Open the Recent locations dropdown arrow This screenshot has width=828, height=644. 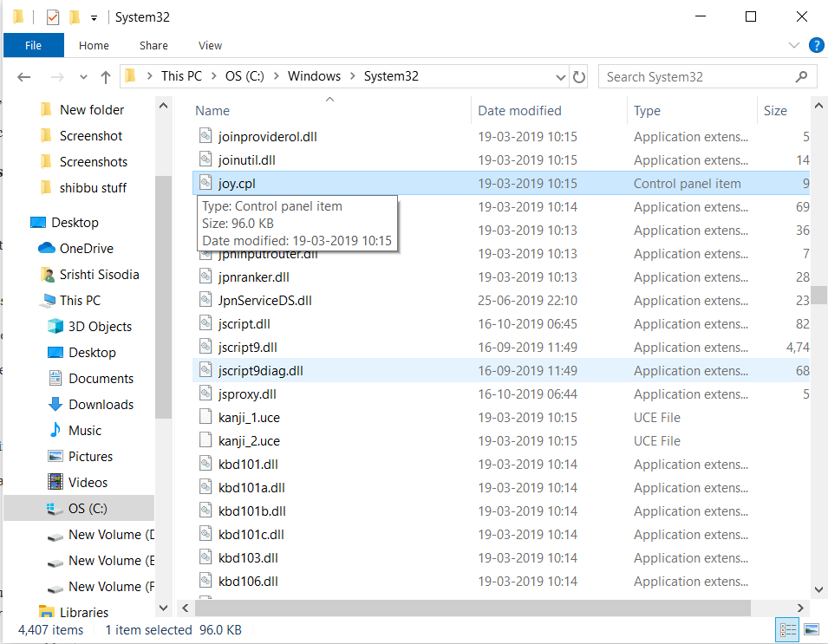coord(83,77)
